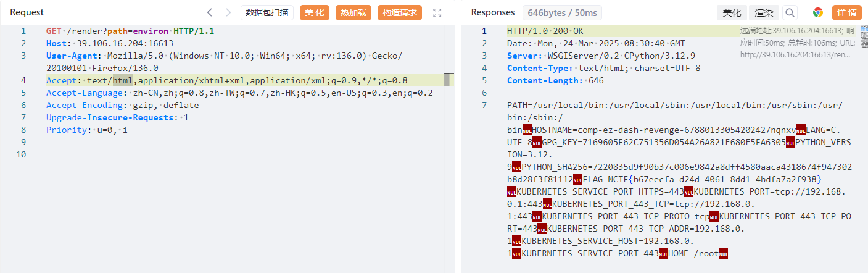The height and width of the screenshot is (273, 868).
Task: Click gray 美化 button in Responses panel
Action: point(732,12)
